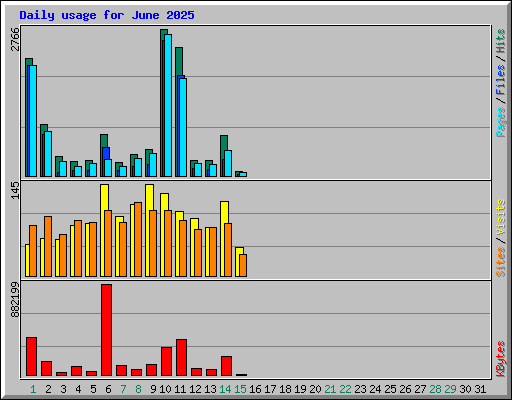Click day label 15 on the x-axis
Image resolution: width=512 pixels, height=400 pixels.
coord(240,389)
